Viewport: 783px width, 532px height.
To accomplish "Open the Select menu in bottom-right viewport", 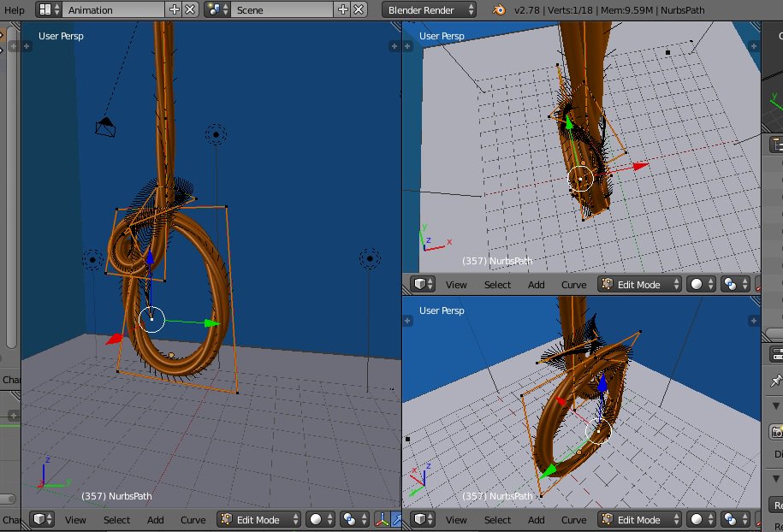I will 496,520.
